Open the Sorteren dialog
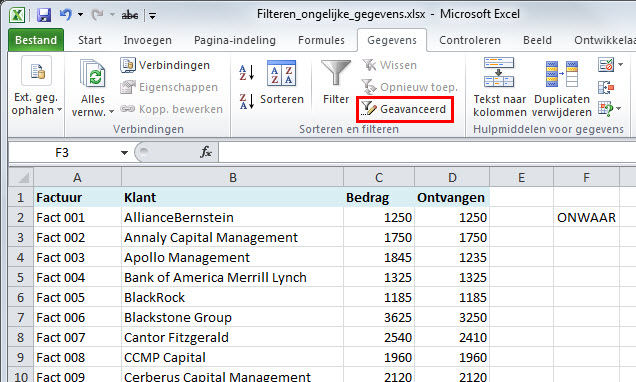 (281, 83)
